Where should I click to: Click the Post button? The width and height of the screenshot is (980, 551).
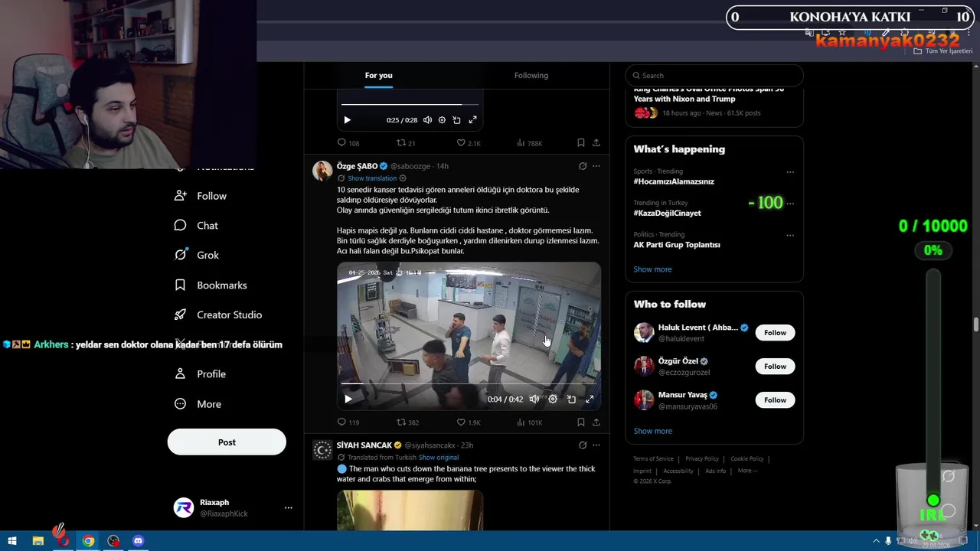pyautogui.click(x=227, y=442)
